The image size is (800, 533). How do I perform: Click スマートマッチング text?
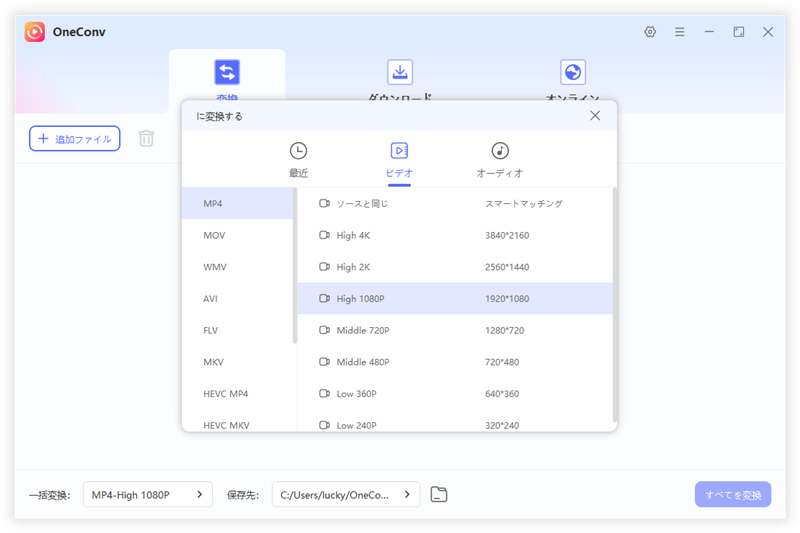(523, 204)
